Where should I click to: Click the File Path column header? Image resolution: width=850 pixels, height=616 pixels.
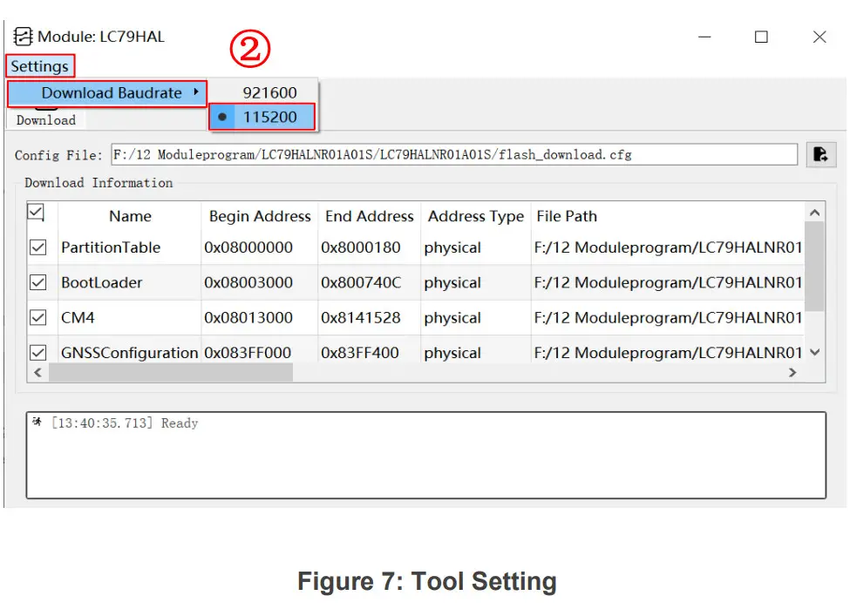coord(668,216)
